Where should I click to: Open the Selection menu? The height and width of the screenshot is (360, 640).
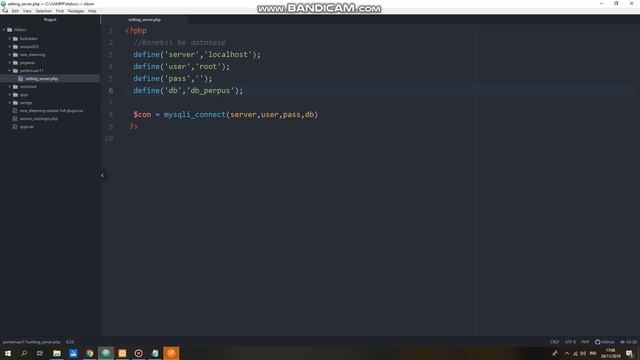43,11
